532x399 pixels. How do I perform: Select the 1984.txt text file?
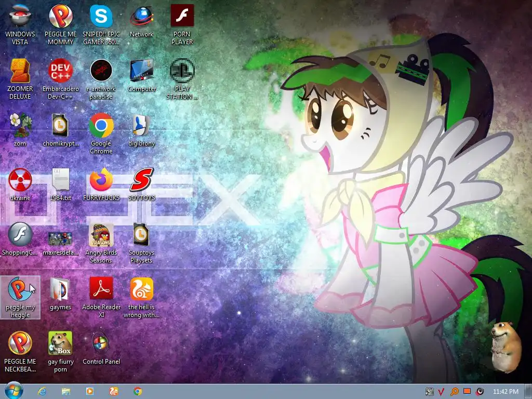click(x=60, y=184)
